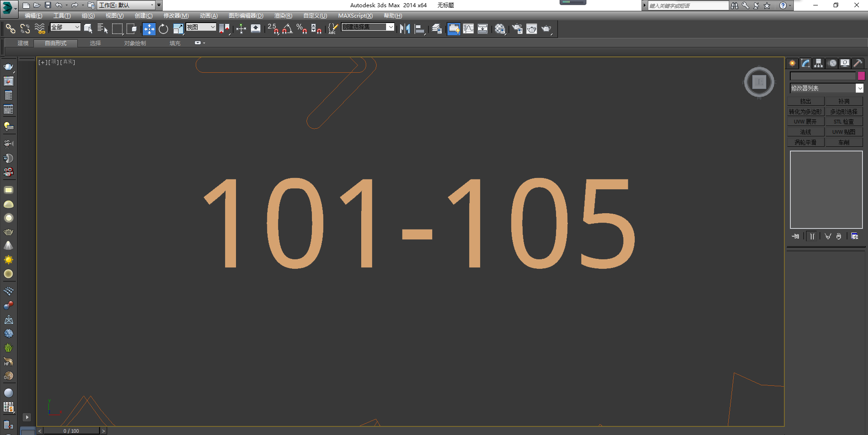The height and width of the screenshot is (435, 868).
Task: Click the Mirror tool icon
Action: pos(405,29)
